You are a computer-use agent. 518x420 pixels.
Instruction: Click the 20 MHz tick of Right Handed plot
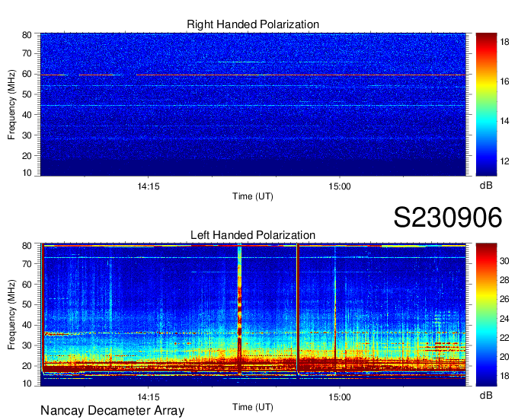(x=27, y=156)
